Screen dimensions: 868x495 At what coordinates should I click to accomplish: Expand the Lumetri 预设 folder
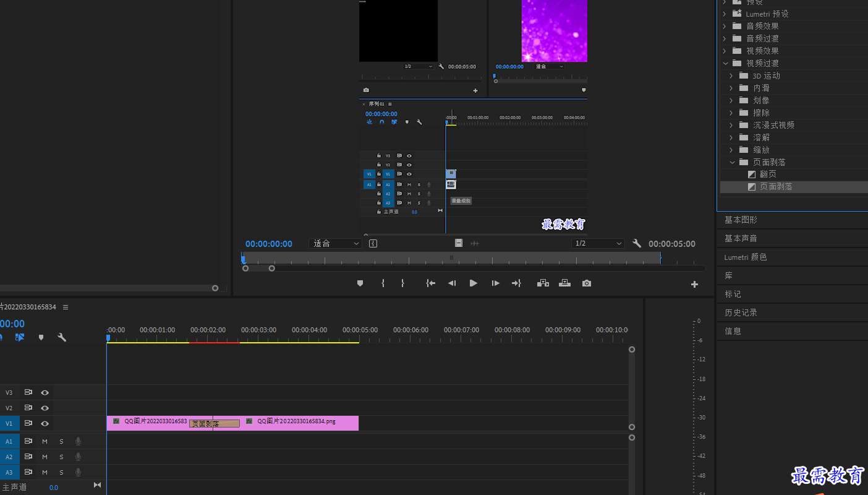pyautogui.click(x=725, y=14)
